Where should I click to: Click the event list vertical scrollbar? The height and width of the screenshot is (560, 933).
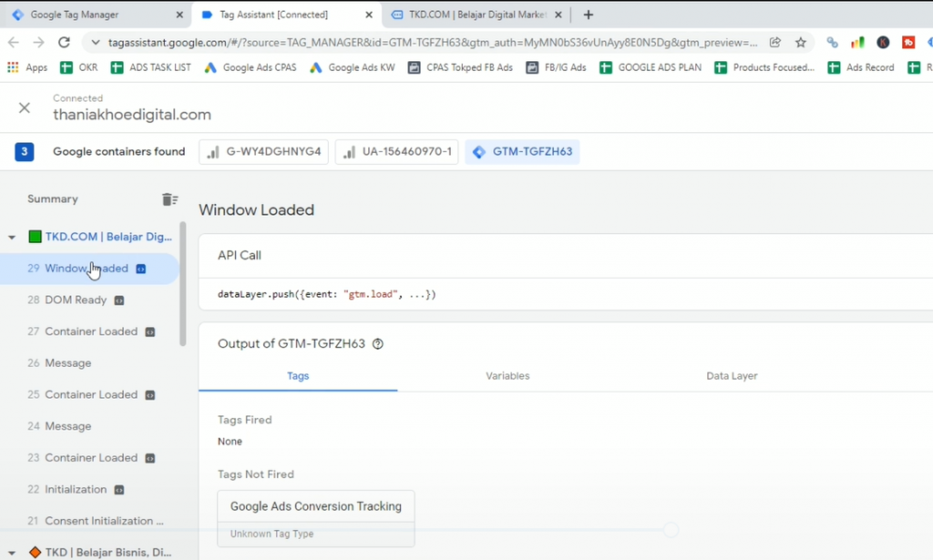[182, 282]
